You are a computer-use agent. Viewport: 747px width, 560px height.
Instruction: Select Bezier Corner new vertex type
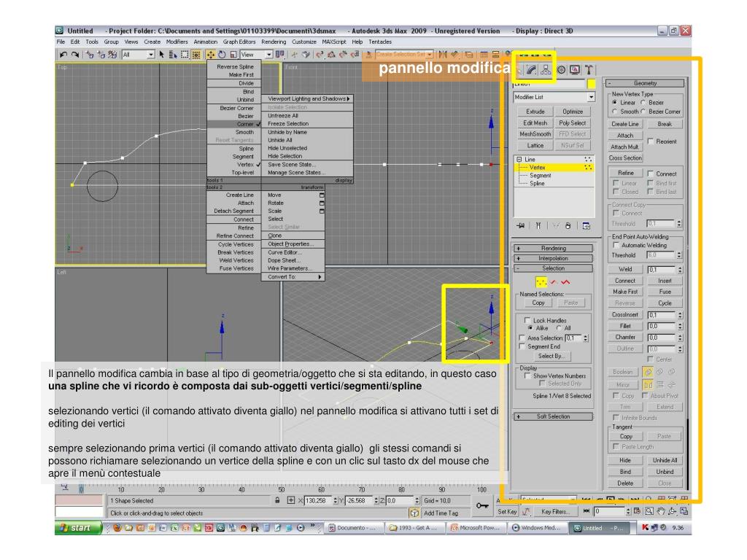[643, 112]
